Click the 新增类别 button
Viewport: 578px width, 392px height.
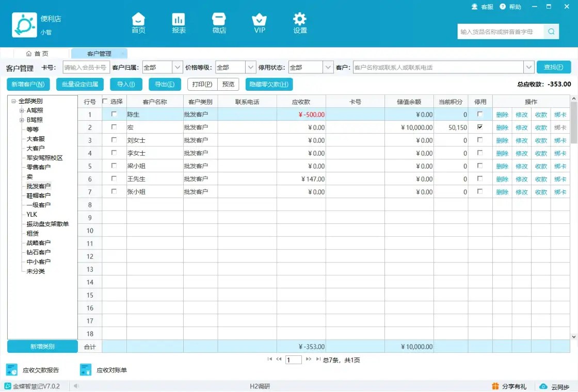point(42,346)
